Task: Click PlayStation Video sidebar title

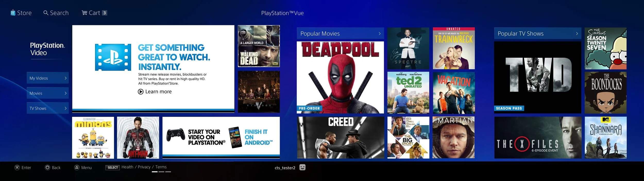Action: (x=47, y=49)
